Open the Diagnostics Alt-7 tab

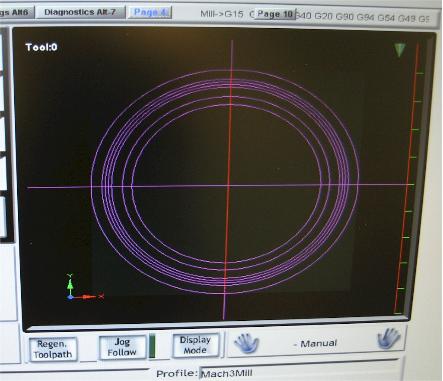80,12
